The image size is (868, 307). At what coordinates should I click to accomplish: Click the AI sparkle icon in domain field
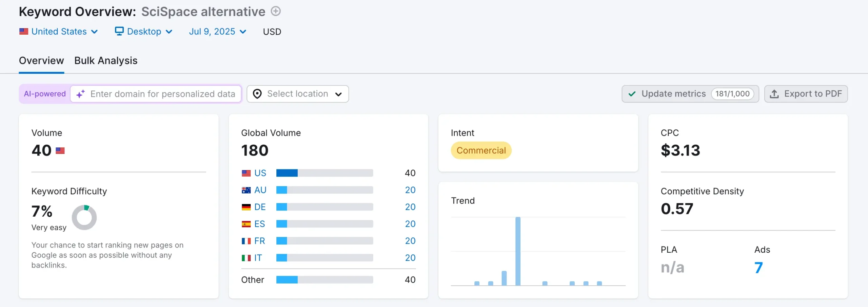[x=80, y=94]
